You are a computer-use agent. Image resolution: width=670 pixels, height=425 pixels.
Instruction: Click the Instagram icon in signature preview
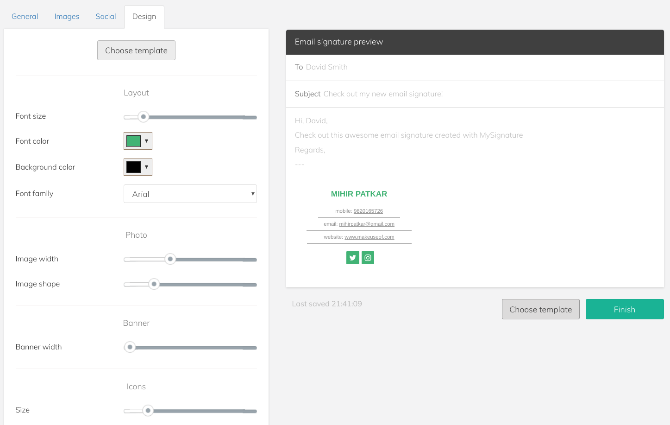368,258
